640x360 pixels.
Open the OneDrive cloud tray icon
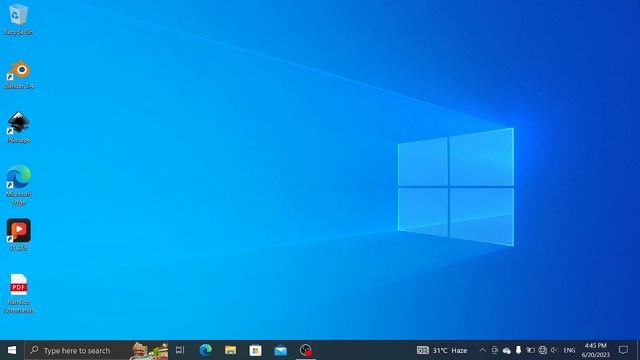(x=507, y=350)
